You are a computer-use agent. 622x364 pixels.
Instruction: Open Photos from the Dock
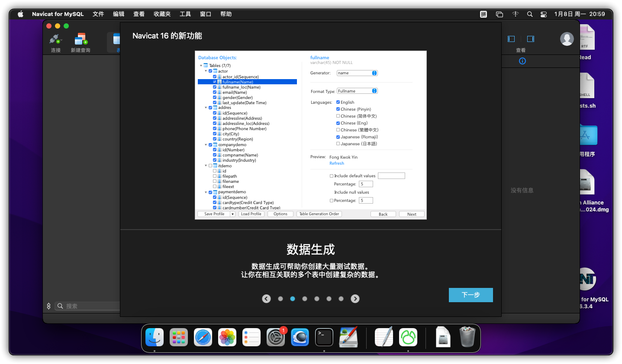[x=227, y=337]
